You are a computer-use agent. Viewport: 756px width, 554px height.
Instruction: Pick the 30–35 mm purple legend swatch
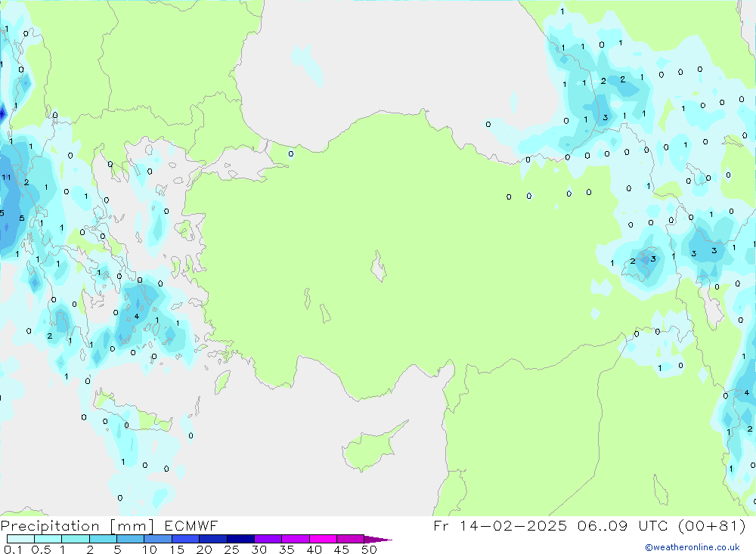268,539
